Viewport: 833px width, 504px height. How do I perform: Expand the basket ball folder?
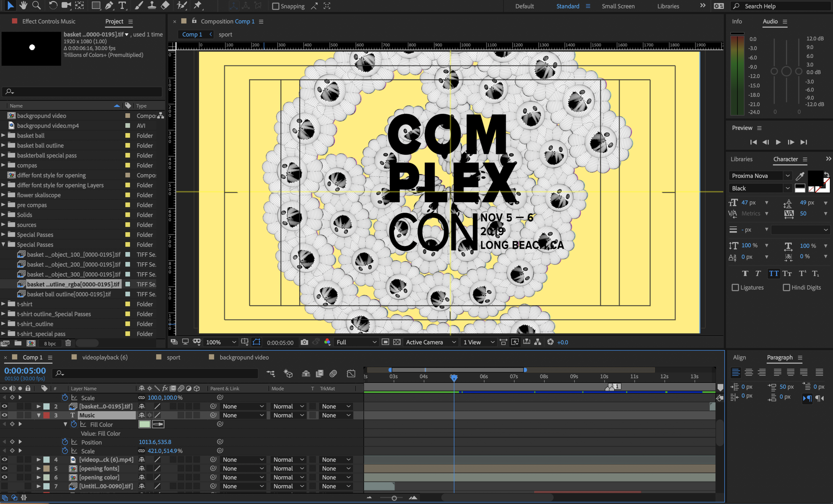tap(3, 135)
